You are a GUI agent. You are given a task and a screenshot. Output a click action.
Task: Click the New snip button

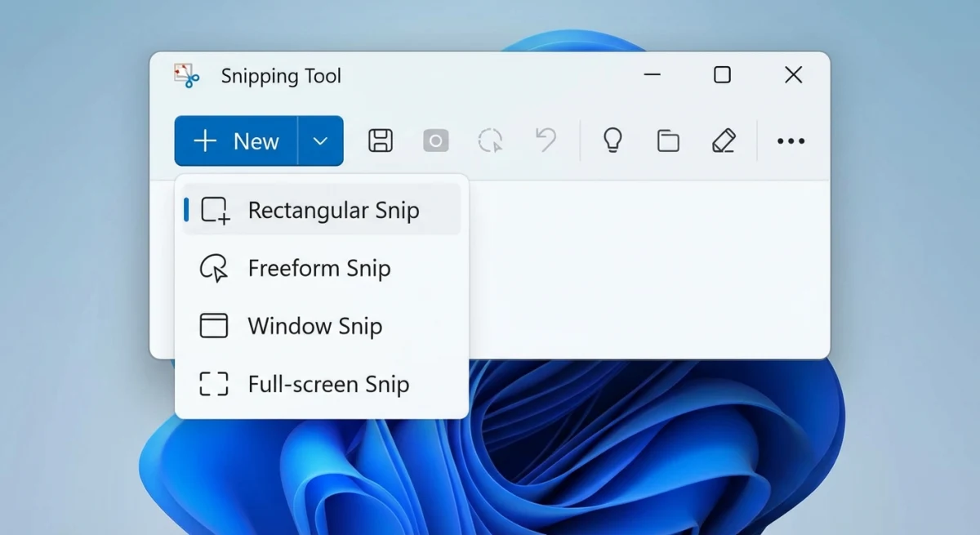[x=236, y=141]
